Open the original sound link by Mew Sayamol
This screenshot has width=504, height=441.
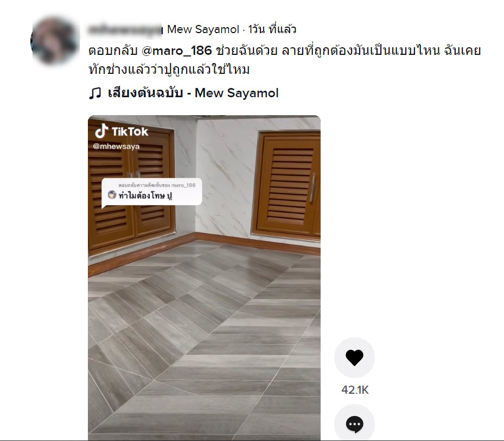tap(193, 93)
